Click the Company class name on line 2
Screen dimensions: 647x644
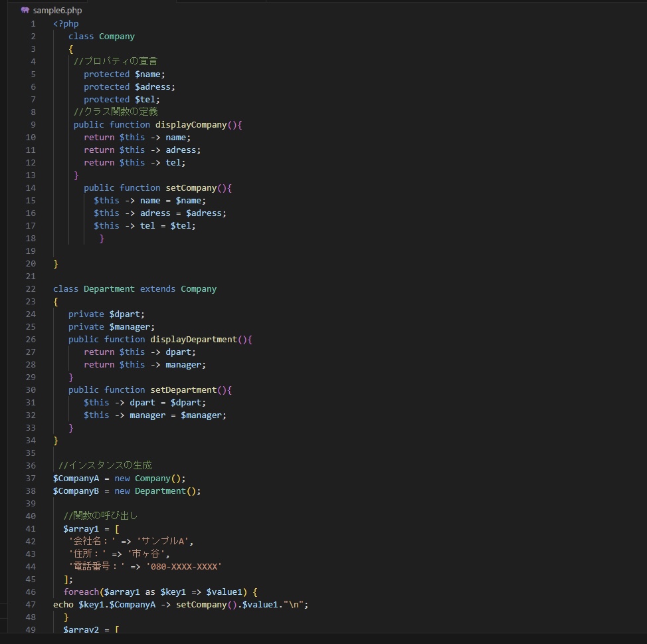tap(116, 37)
